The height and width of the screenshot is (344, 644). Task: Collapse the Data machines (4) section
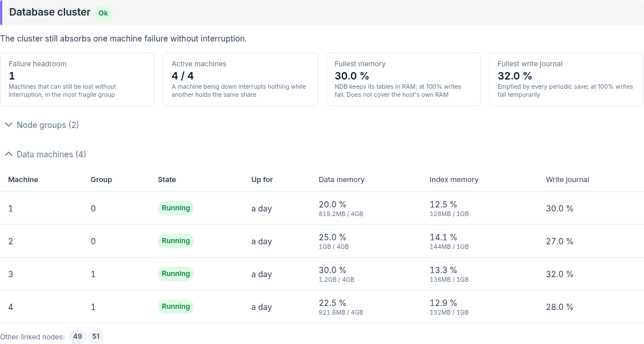[x=45, y=154]
